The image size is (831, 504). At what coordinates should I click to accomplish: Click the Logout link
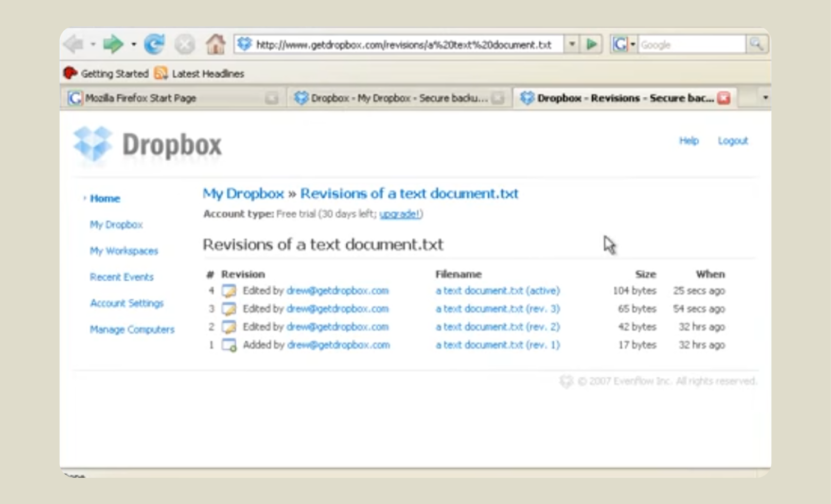coord(733,140)
